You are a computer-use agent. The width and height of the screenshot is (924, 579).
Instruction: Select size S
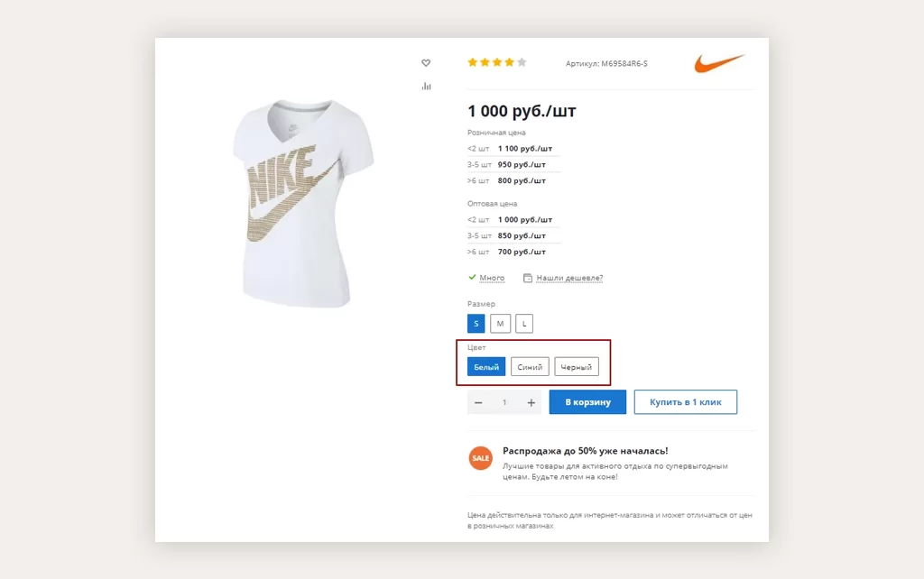point(476,323)
